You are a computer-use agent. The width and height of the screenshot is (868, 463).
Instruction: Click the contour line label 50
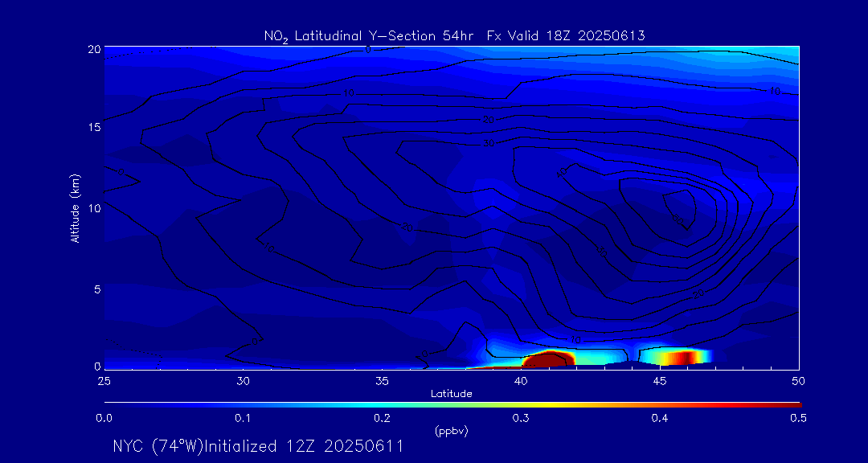pos(678,220)
